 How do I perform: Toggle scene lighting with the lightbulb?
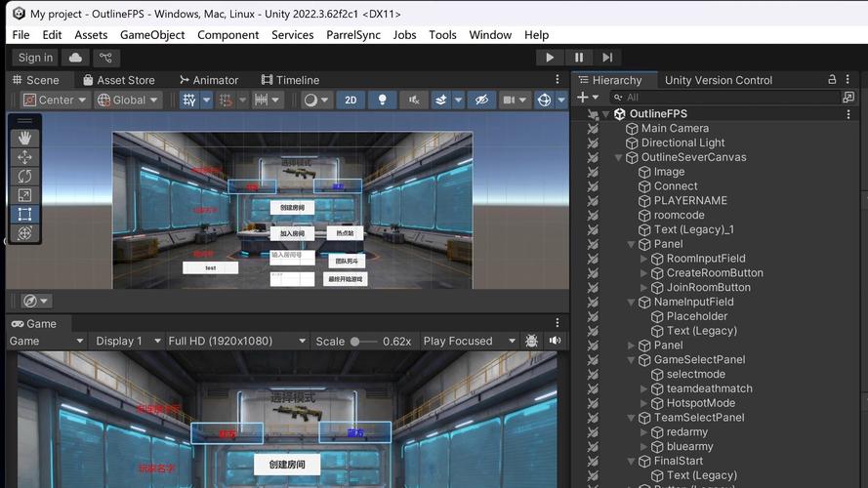(382, 101)
